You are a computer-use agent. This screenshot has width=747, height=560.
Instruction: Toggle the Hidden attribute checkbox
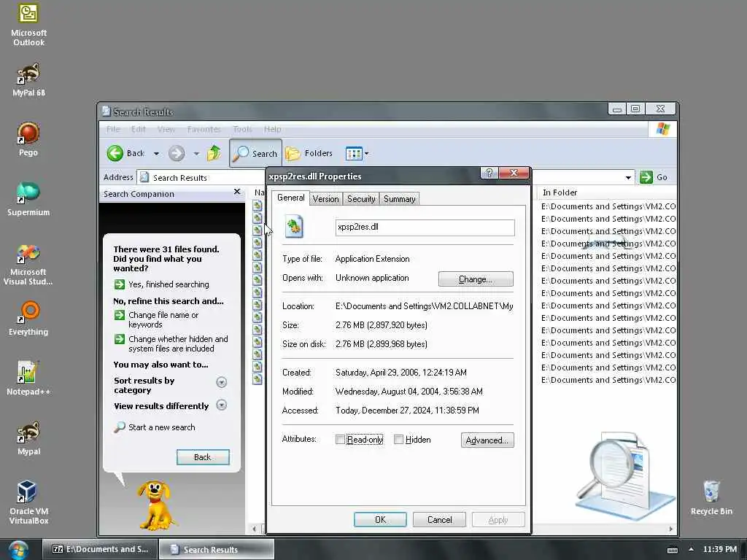[399, 440]
